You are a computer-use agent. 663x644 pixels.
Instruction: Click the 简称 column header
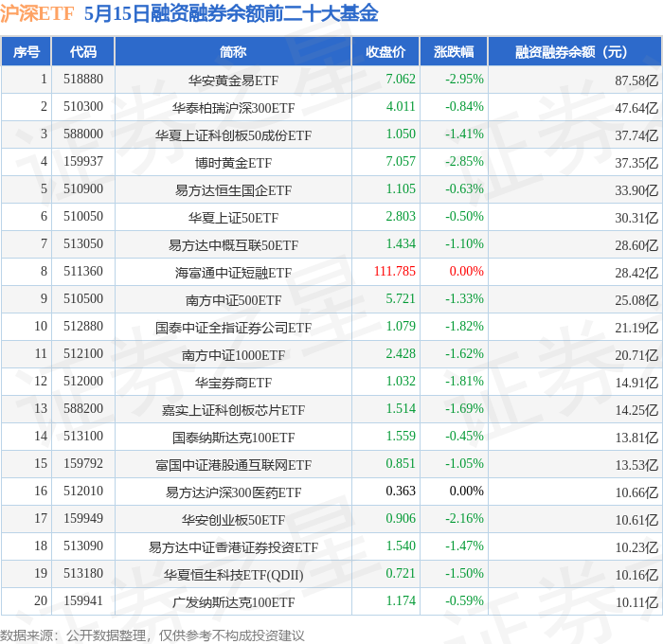[x=233, y=51]
